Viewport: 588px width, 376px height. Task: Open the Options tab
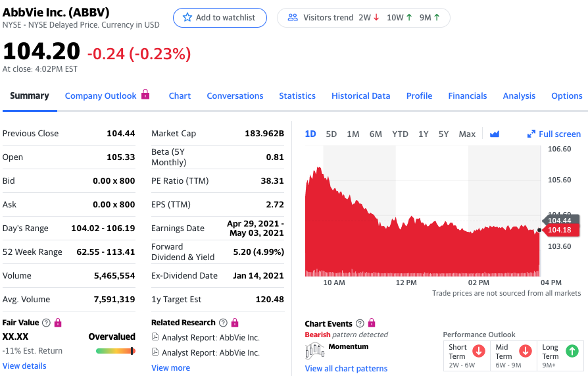click(567, 96)
